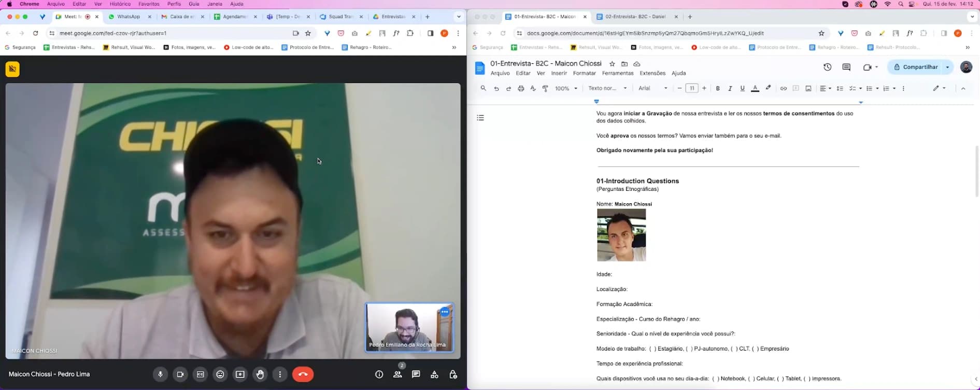Show people panel in Meet
980x390 pixels.
[397, 374]
